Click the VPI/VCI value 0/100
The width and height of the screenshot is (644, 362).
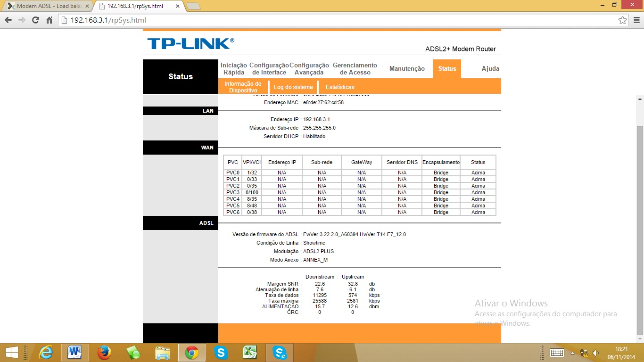(252, 192)
